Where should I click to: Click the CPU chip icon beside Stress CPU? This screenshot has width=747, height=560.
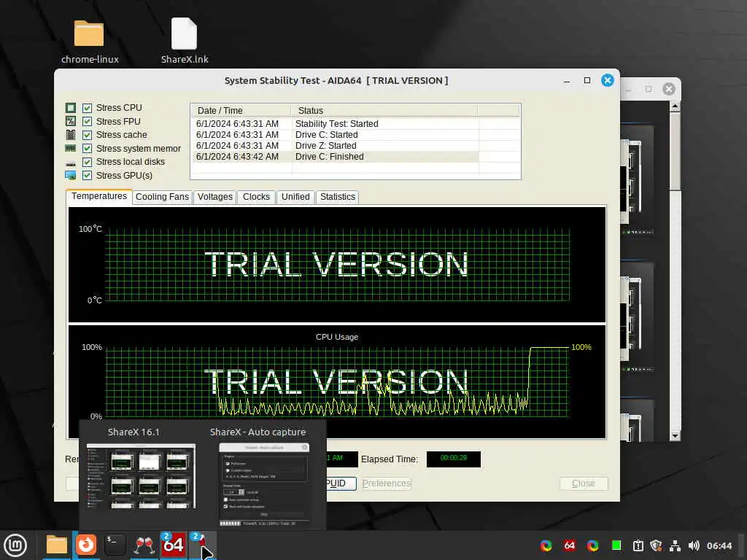point(71,108)
